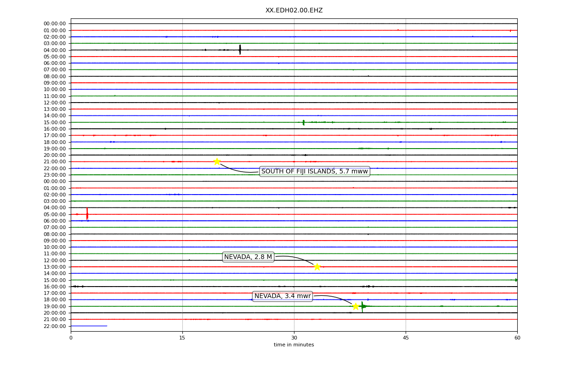Viewport: 588px width, 368px height.
Task: Click the Nevada 3.4 mwr star marker
Action: 356,306
